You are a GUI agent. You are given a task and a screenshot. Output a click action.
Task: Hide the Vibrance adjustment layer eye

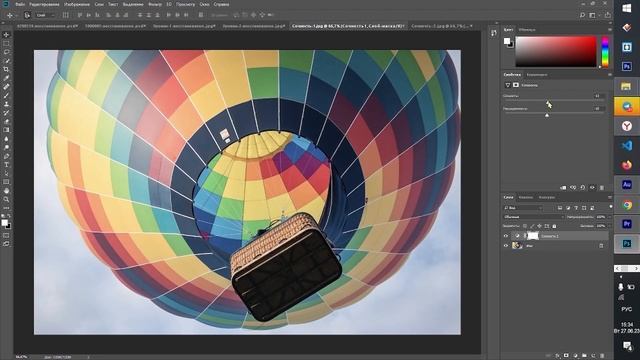point(506,236)
